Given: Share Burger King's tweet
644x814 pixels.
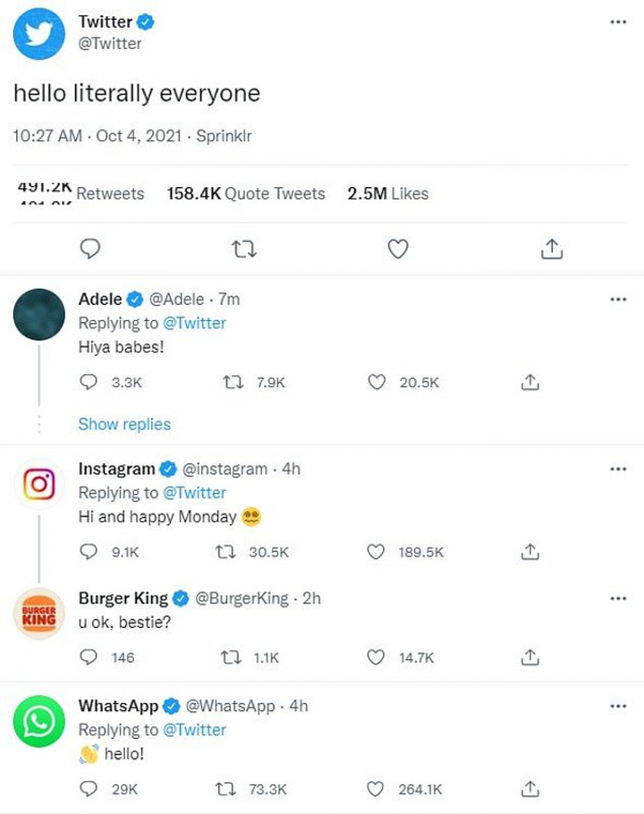Looking at the screenshot, I should tap(530, 657).
